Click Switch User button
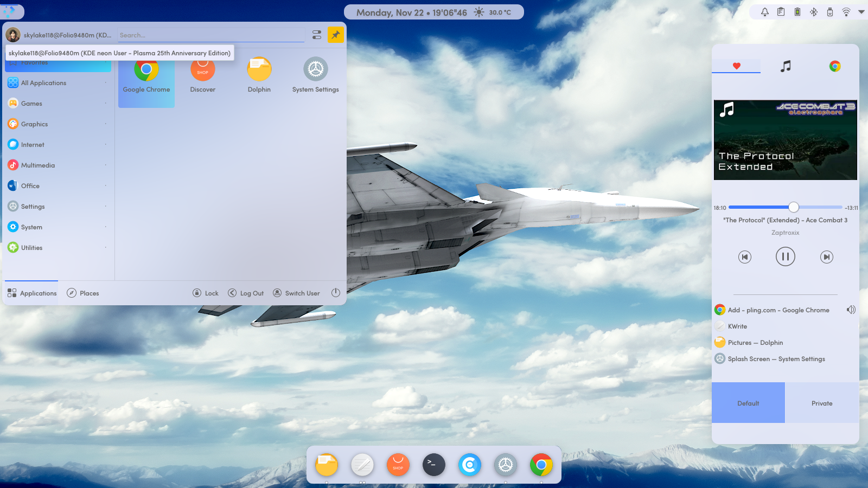 296,293
